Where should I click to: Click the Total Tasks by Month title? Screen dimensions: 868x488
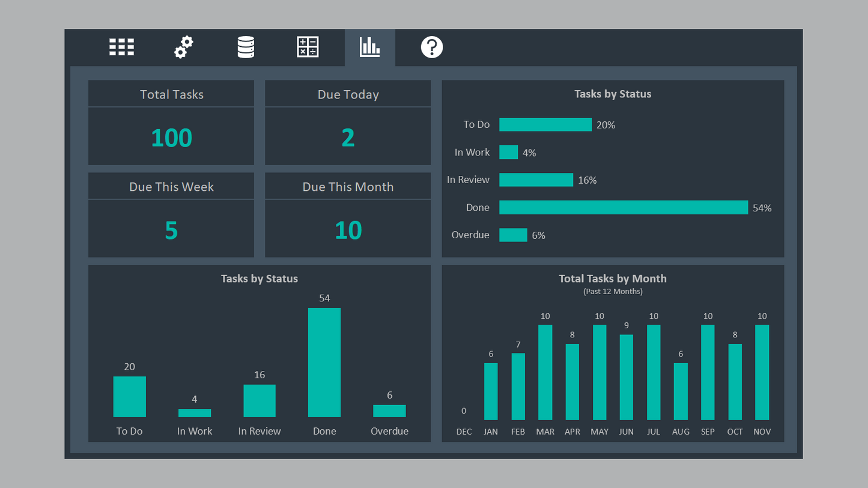point(612,279)
